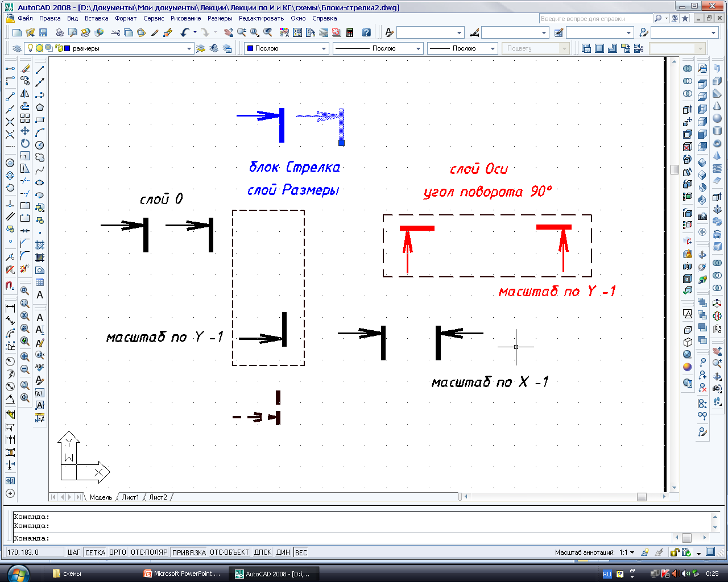Create a new drawing with New icon

click(17, 33)
